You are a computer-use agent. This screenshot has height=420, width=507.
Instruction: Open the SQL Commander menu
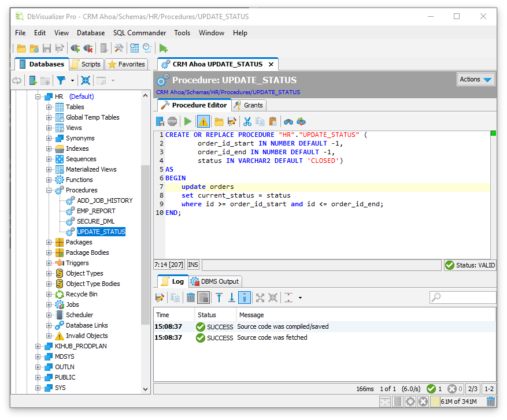(x=139, y=33)
